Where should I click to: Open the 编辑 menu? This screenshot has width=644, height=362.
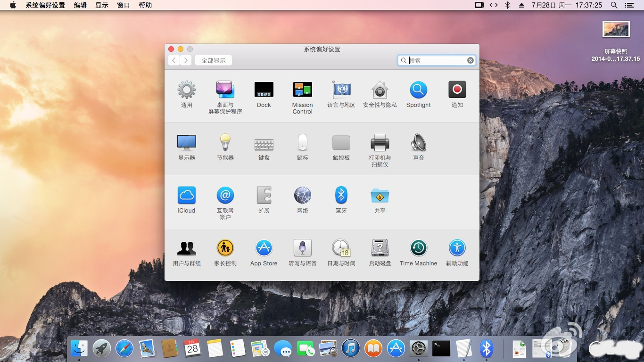tap(80, 5)
